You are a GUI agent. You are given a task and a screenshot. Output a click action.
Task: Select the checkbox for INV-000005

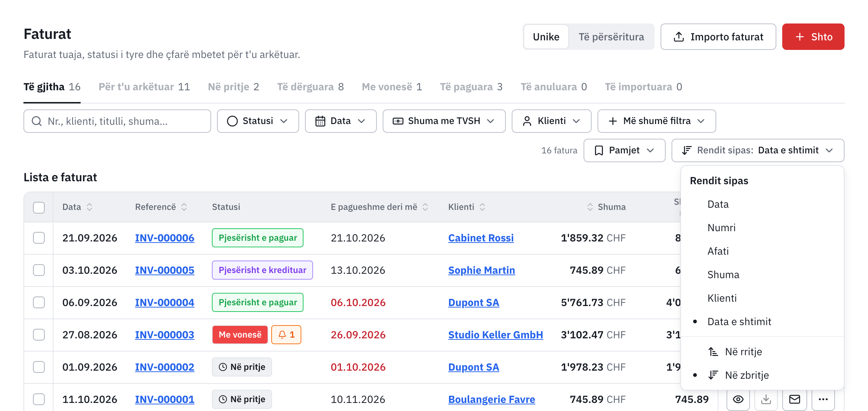[39, 270]
